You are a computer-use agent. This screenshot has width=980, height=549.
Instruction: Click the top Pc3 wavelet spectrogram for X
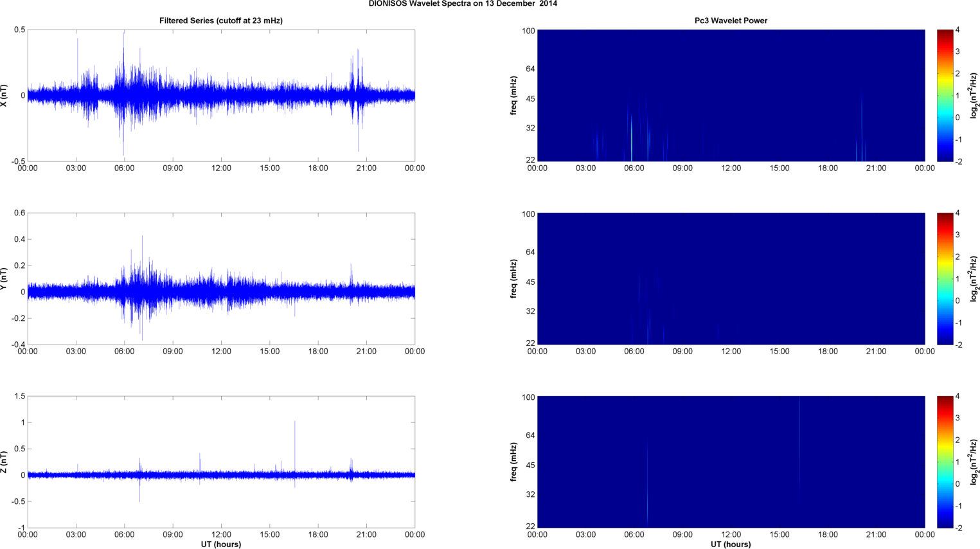(x=731, y=95)
